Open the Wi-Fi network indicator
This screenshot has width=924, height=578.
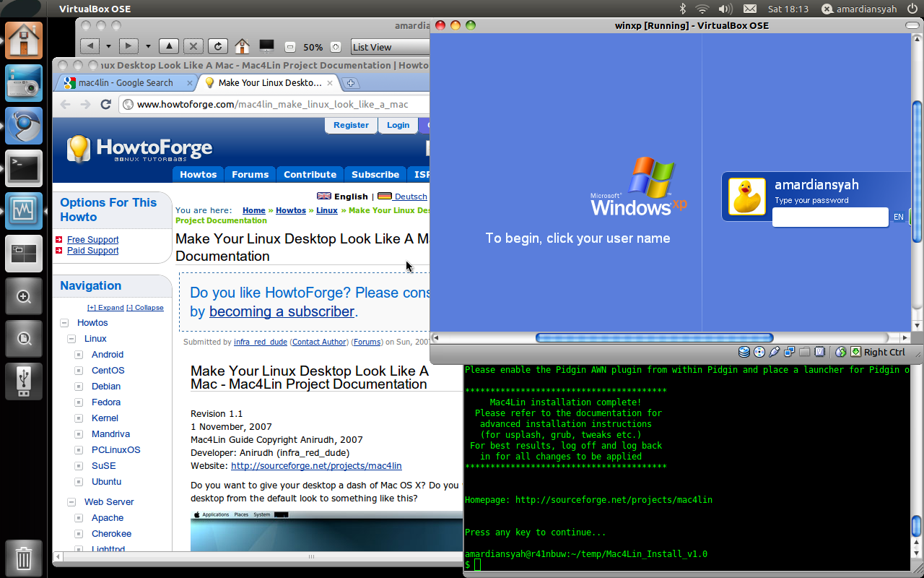(x=702, y=9)
